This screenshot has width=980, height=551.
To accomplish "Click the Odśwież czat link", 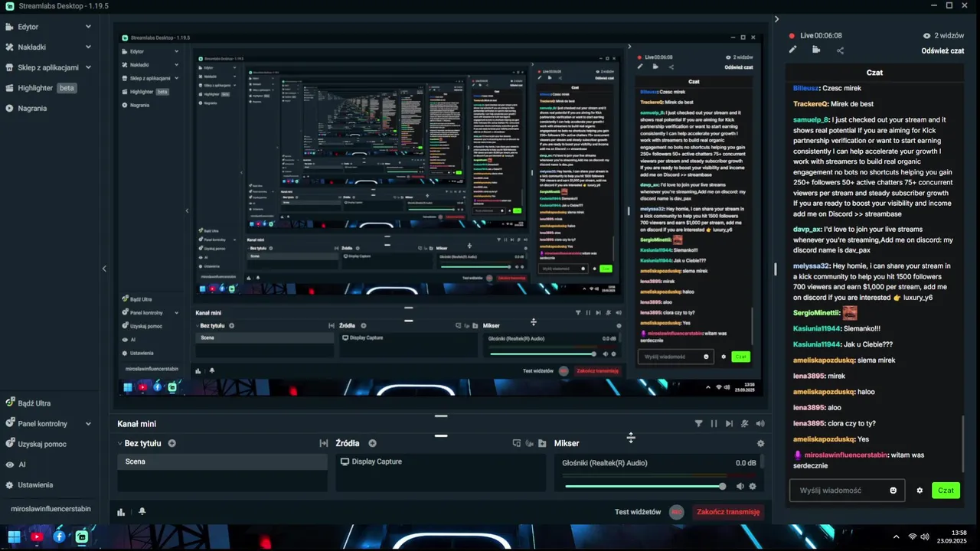I will pyautogui.click(x=942, y=51).
